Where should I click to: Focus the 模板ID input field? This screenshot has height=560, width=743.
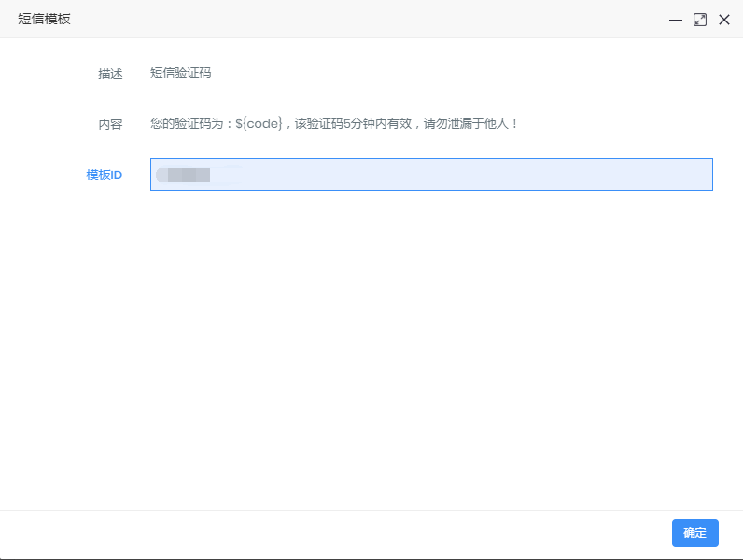[x=431, y=175]
